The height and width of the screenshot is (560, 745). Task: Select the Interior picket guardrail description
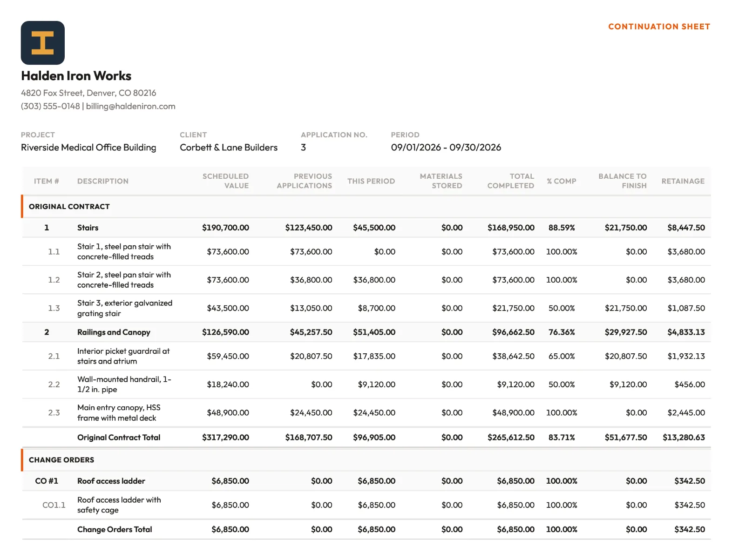coord(123,356)
